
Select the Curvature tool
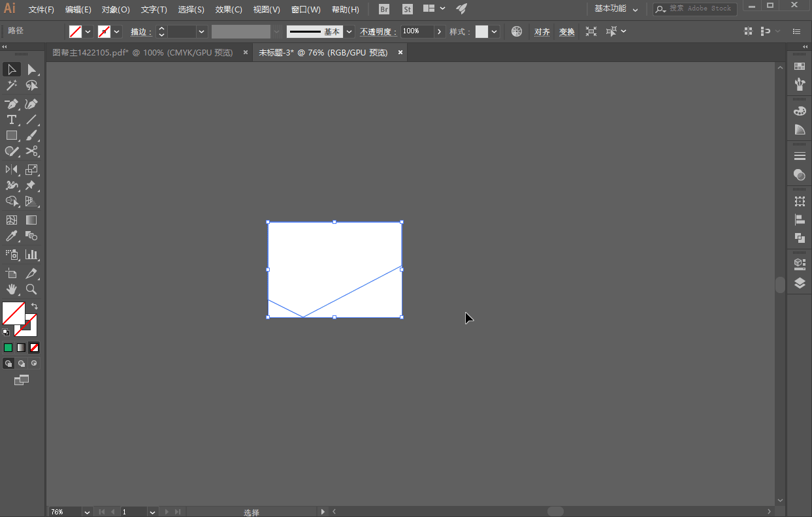pyautogui.click(x=31, y=104)
